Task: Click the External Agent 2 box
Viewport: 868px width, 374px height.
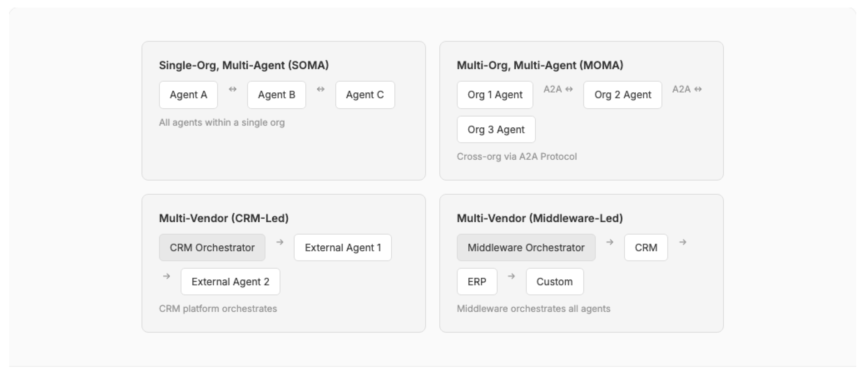Action: pyautogui.click(x=230, y=282)
